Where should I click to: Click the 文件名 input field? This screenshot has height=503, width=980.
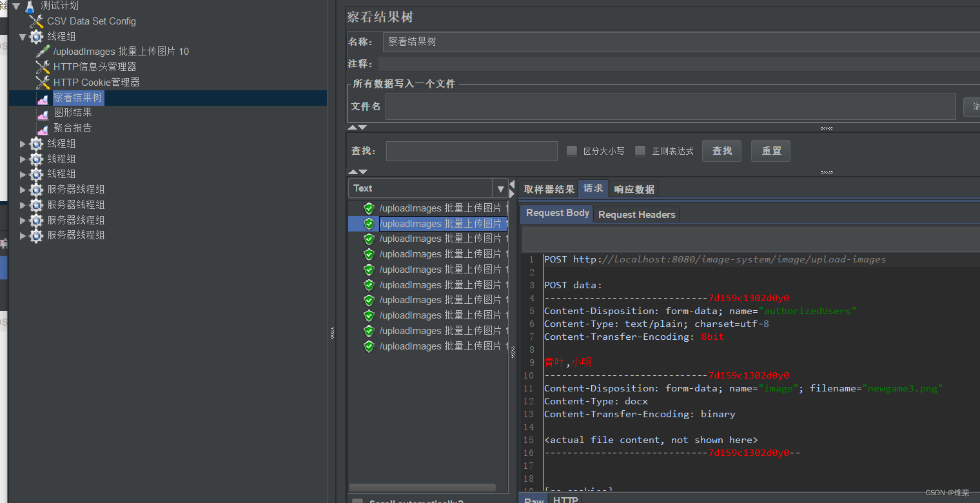point(671,107)
